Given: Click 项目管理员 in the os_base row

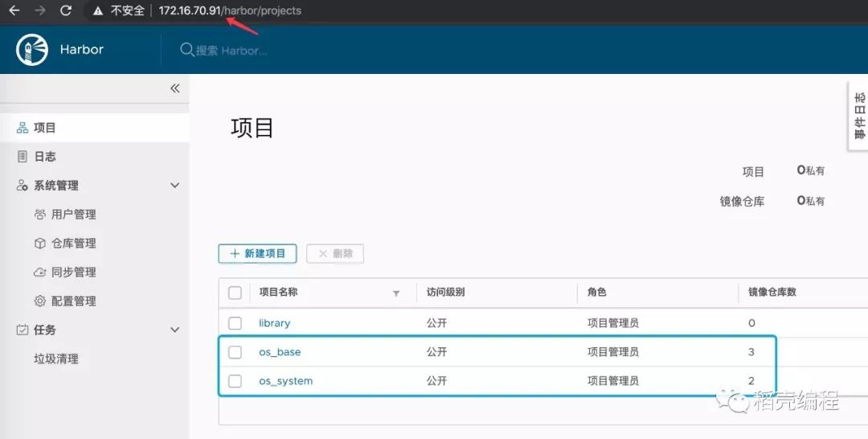Looking at the screenshot, I should [x=612, y=351].
